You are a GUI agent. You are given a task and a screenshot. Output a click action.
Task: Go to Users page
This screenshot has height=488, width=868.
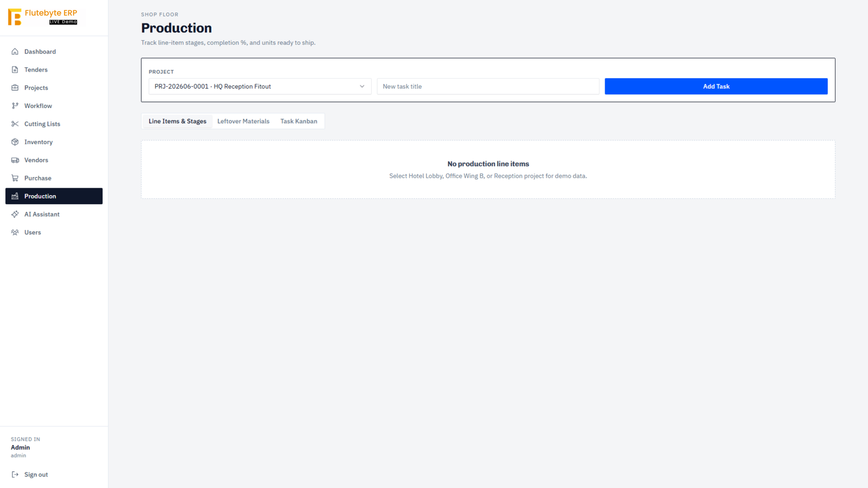pyautogui.click(x=54, y=232)
